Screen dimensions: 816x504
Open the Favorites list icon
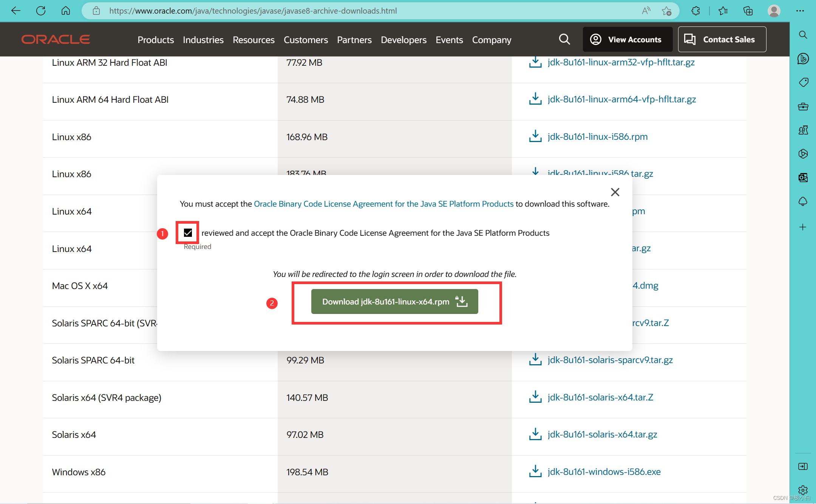[723, 11]
